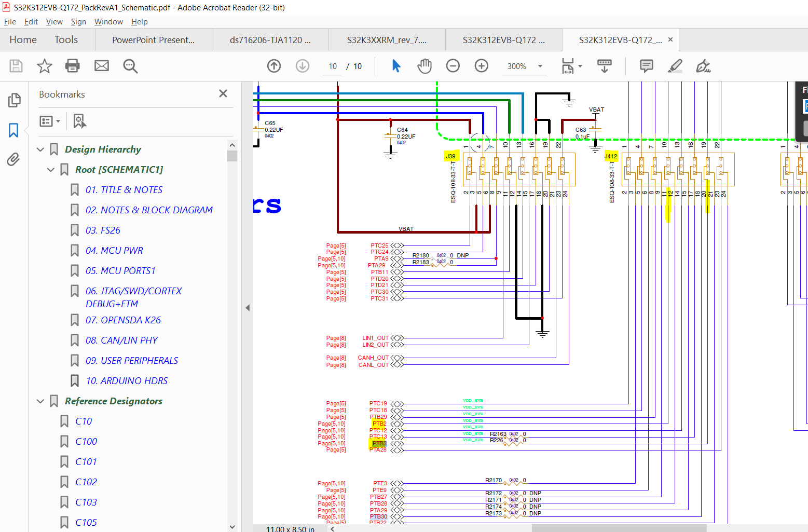Viewport: 808px width, 532px height.
Task: Collapse the Design Hierarchy bookmark tree
Action: click(40, 149)
